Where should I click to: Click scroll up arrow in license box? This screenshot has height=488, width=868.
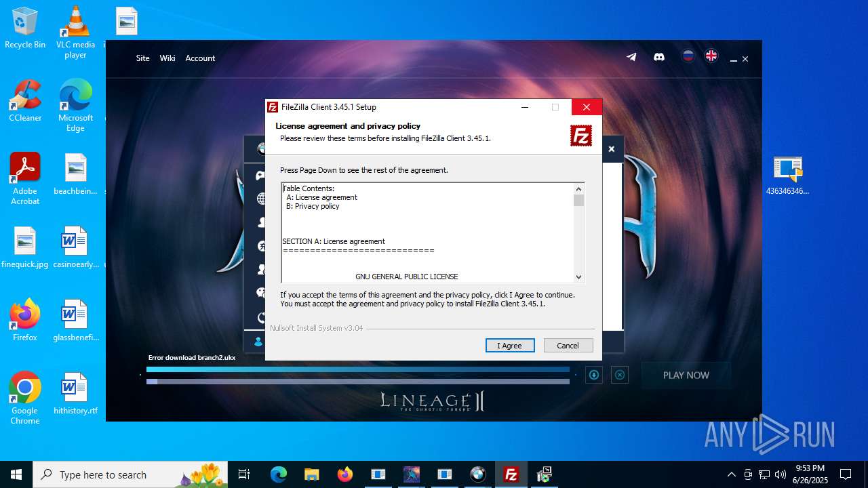578,189
